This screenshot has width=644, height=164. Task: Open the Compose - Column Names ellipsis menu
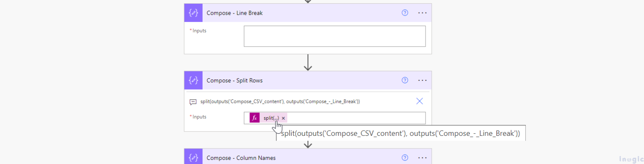[x=422, y=158]
